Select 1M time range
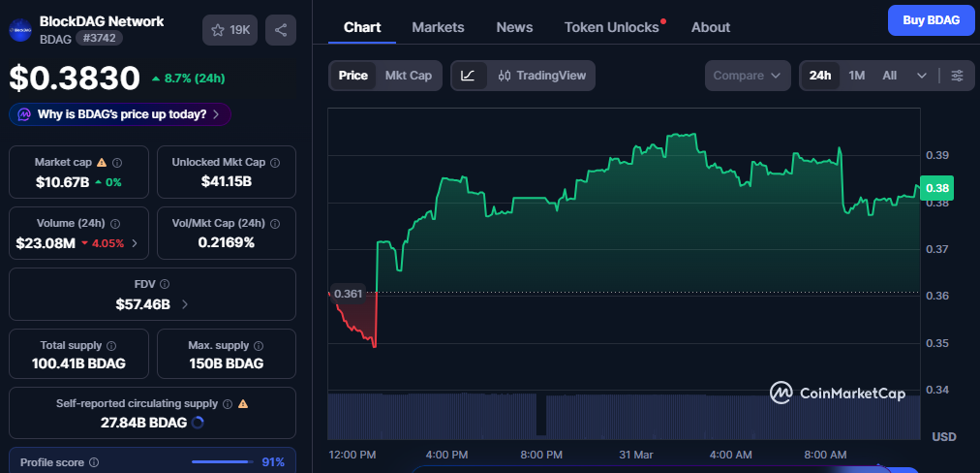This screenshot has height=473, width=980. [x=856, y=76]
